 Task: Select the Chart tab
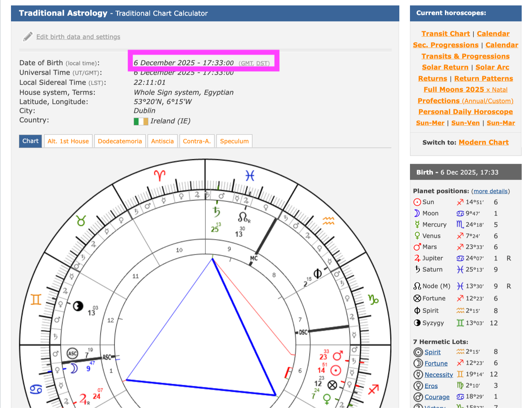[x=31, y=141]
